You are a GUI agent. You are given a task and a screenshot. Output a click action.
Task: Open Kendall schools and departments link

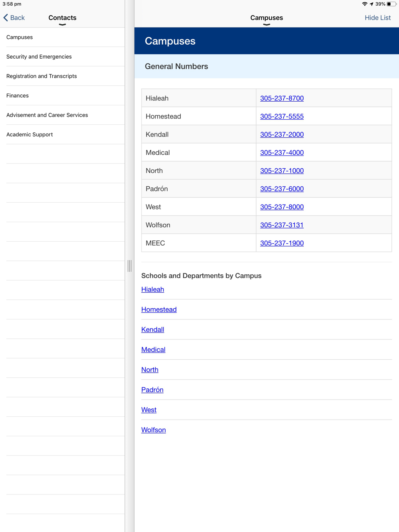(152, 329)
